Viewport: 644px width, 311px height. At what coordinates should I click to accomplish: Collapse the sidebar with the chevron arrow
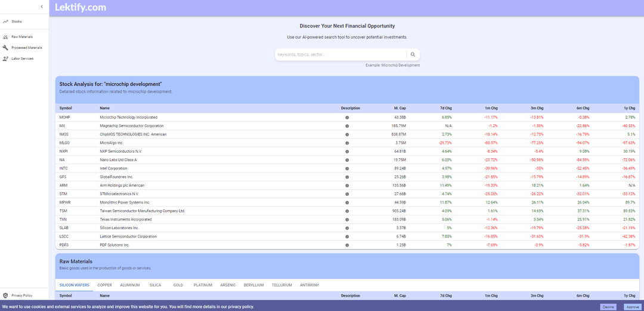click(42, 7)
